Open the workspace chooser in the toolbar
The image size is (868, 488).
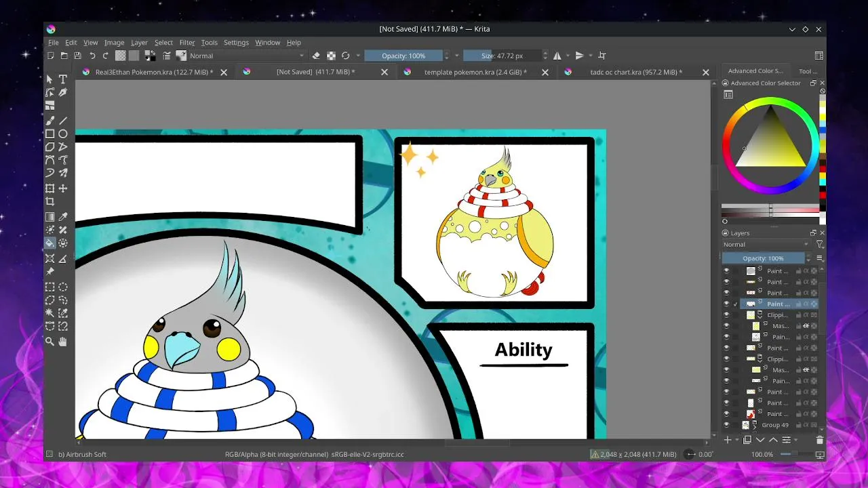tap(819, 56)
